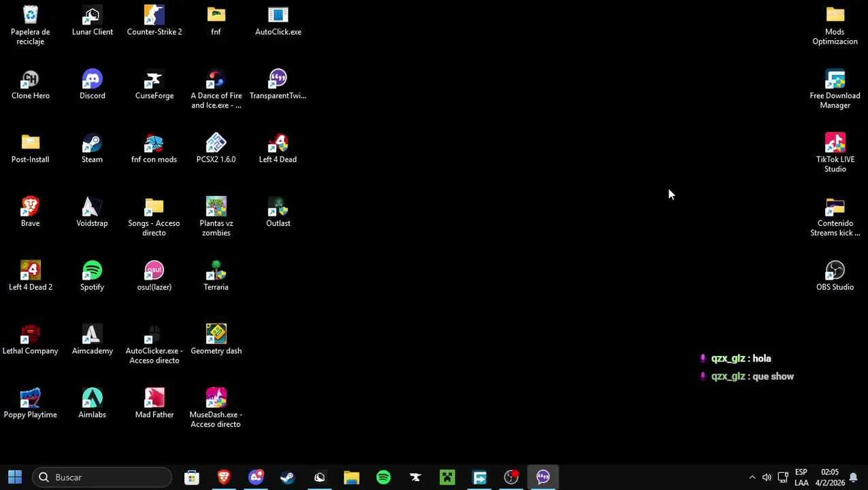Click the OBS Studio desktop icon
Viewport: 868px width, 490px height.
tap(835, 276)
